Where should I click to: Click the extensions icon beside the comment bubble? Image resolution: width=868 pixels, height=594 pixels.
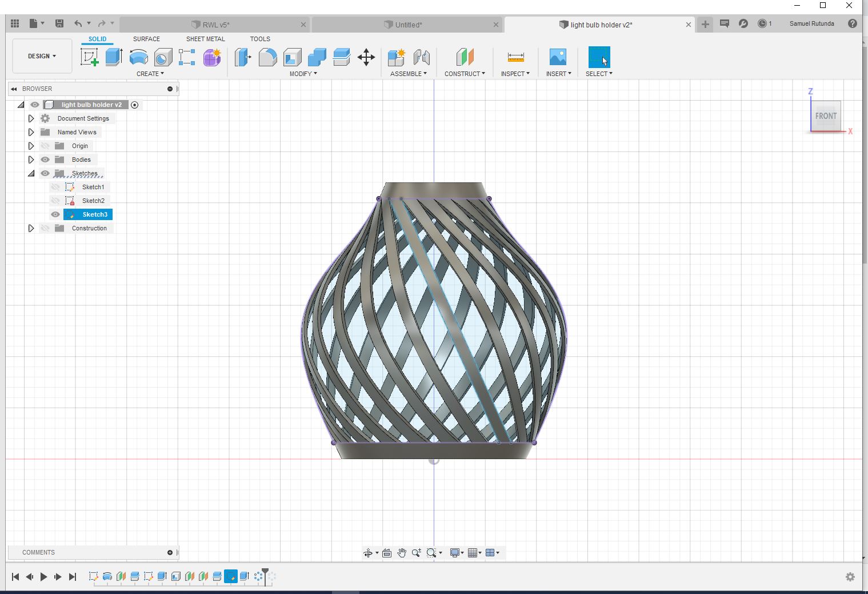743,24
